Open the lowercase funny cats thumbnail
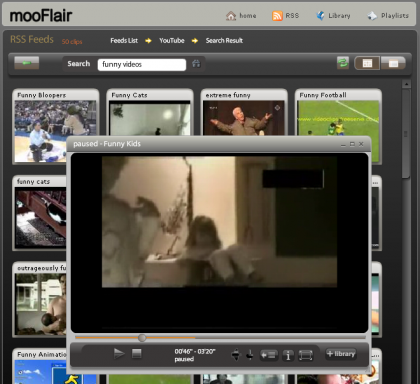 click(40, 217)
